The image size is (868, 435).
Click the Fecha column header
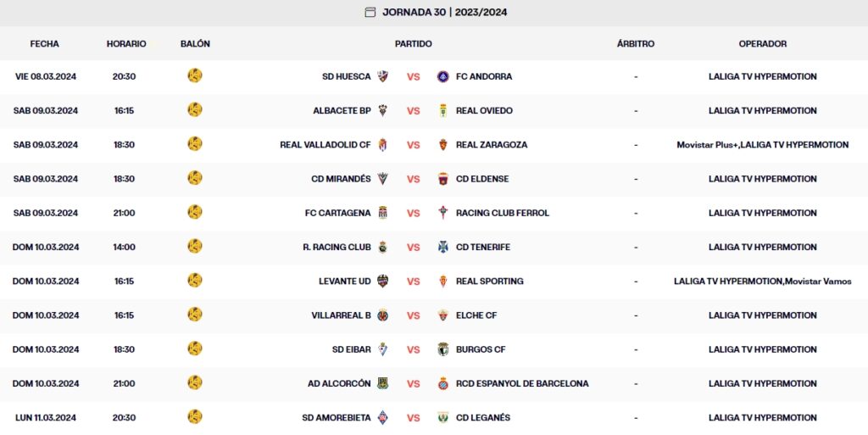tap(44, 43)
